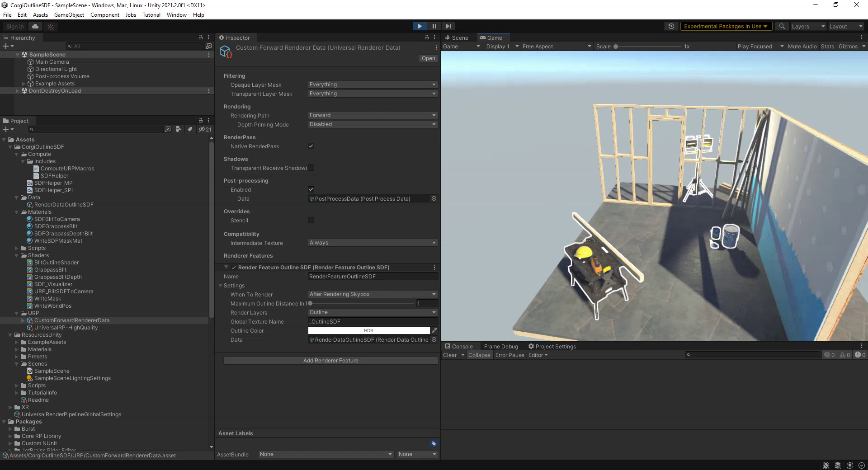Screen dimensions: 868x470
Task: Click the console warning count icon
Action: tap(844, 355)
